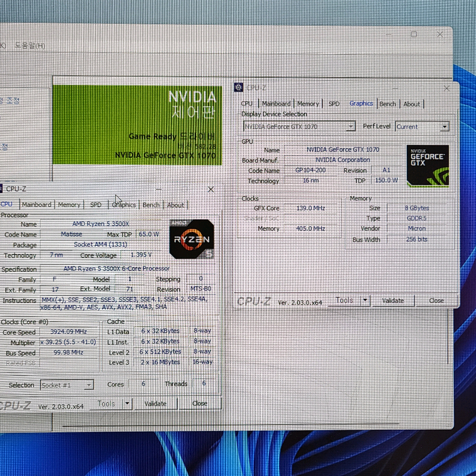Screen dimensions: 476x476
Task: Click GPU name field NVIDIA GeForce GTX 1070
Action: 343,149
